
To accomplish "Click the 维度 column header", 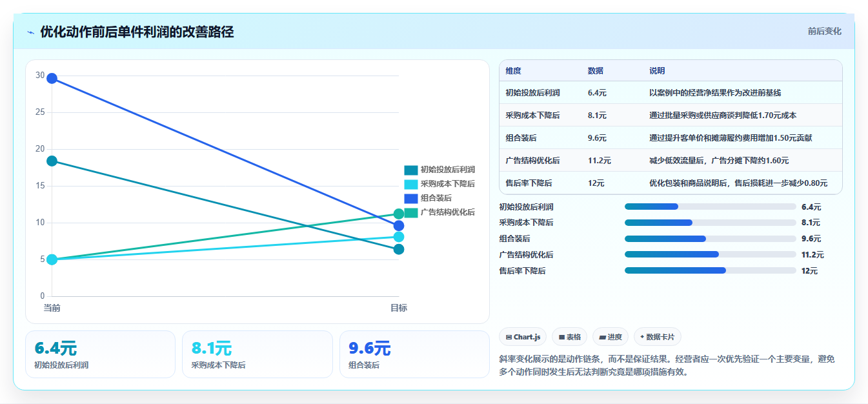I will [x=514, y=70].
